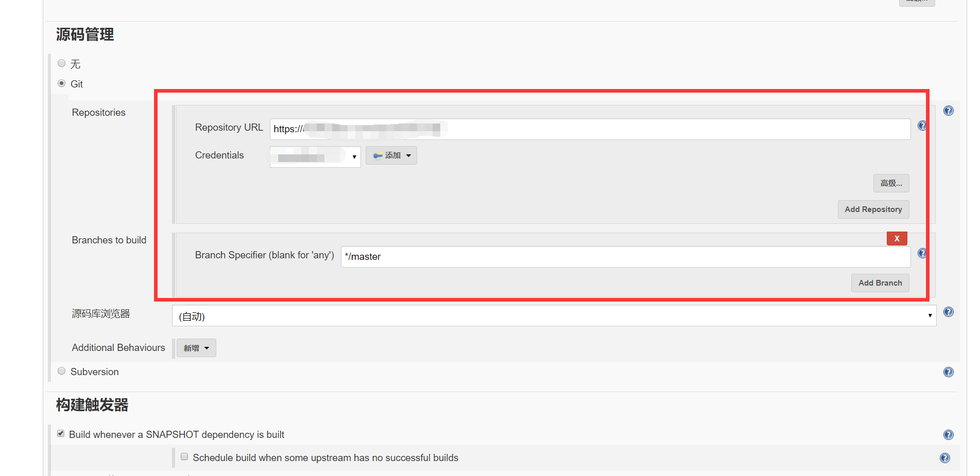Open help for the Repositories section
This screenshot has width=980, height=476.
[948, 111]
